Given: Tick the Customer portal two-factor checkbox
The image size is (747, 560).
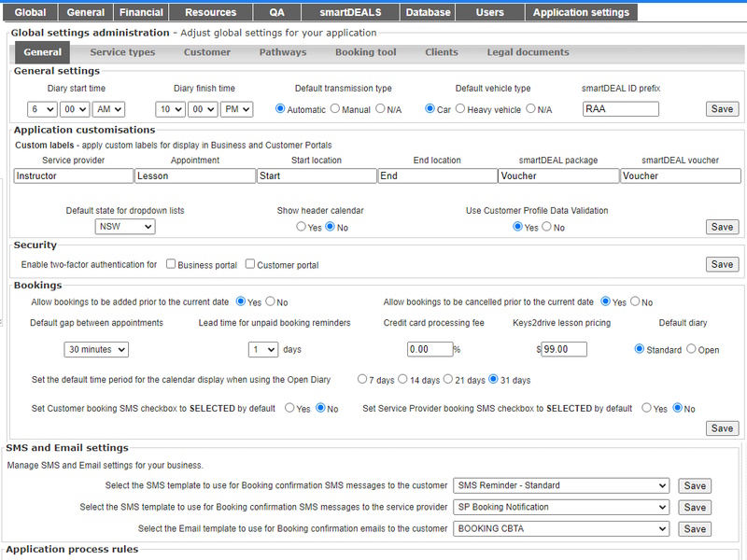Looking at the screenshot, I should 250,265.
